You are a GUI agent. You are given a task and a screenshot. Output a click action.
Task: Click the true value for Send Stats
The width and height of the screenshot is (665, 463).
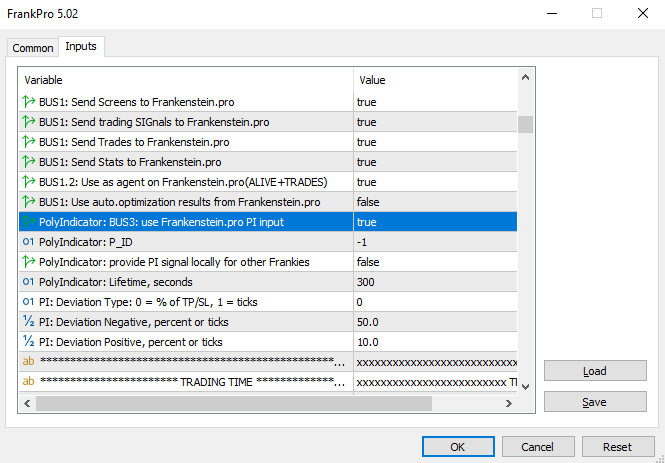pyautogui.click(x=367, y=162)
